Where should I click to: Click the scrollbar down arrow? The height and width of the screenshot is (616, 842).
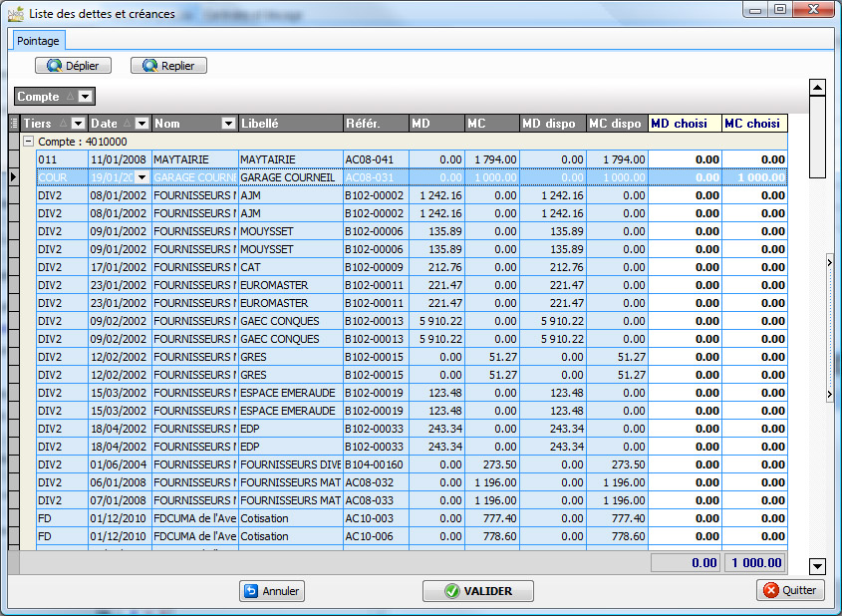click(x=817, y=565)
